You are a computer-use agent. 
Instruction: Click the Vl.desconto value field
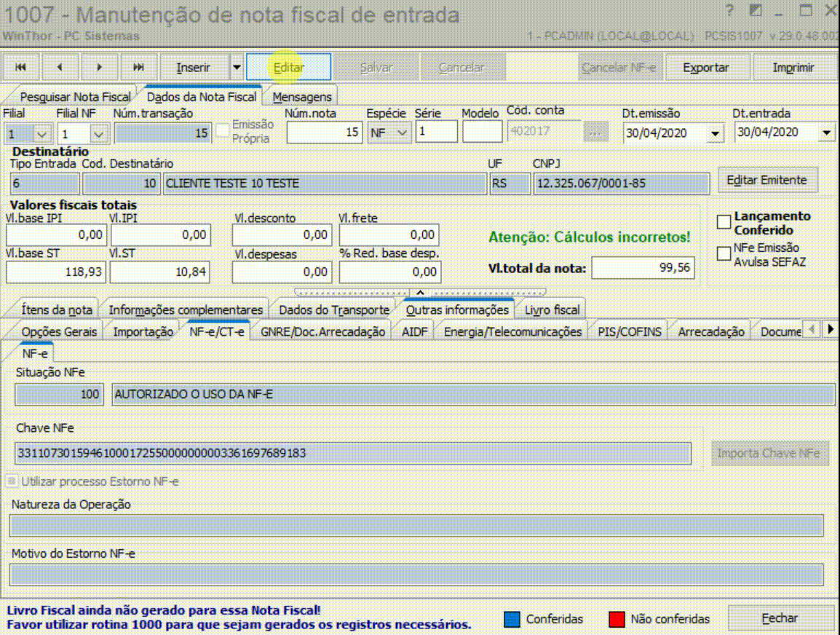282,234
